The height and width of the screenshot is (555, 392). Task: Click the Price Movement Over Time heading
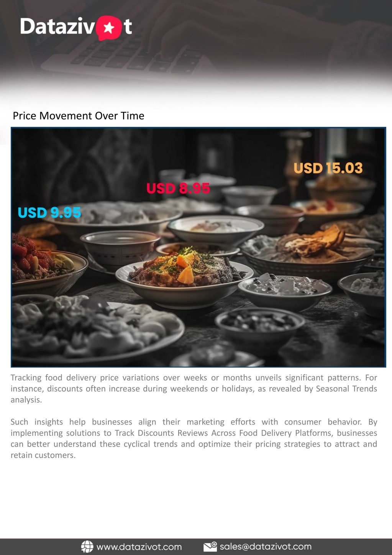click(79, 116)
